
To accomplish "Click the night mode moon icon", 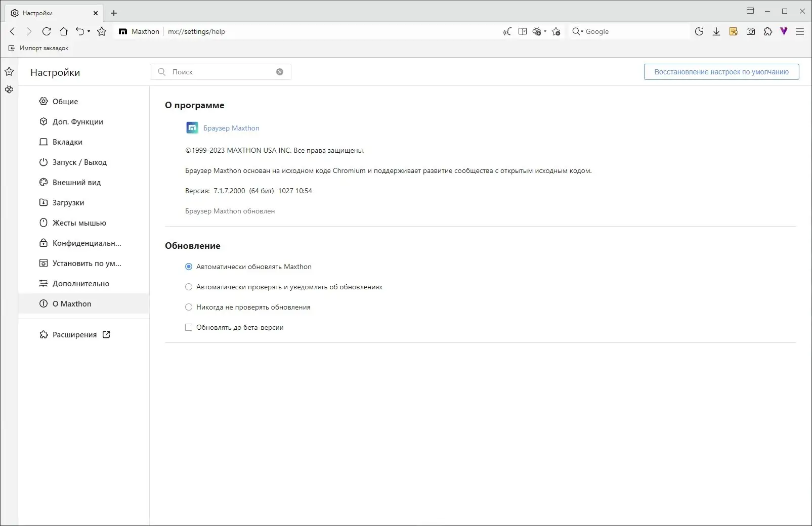I will click(699, 31).
